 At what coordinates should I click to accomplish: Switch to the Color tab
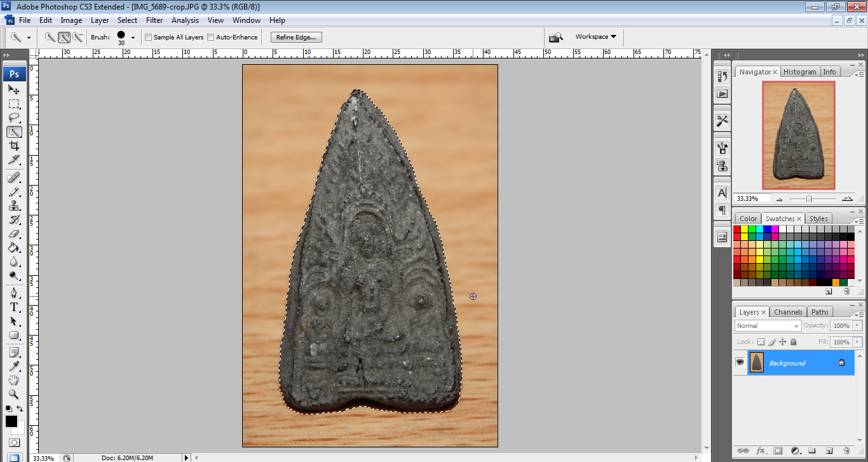[748, 219]
